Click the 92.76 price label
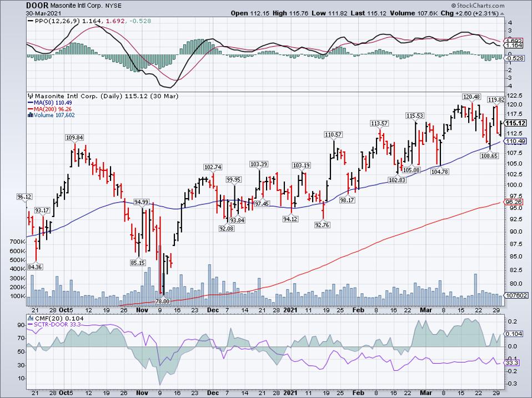This screenshot has width=532, height=398. (322, 225)
